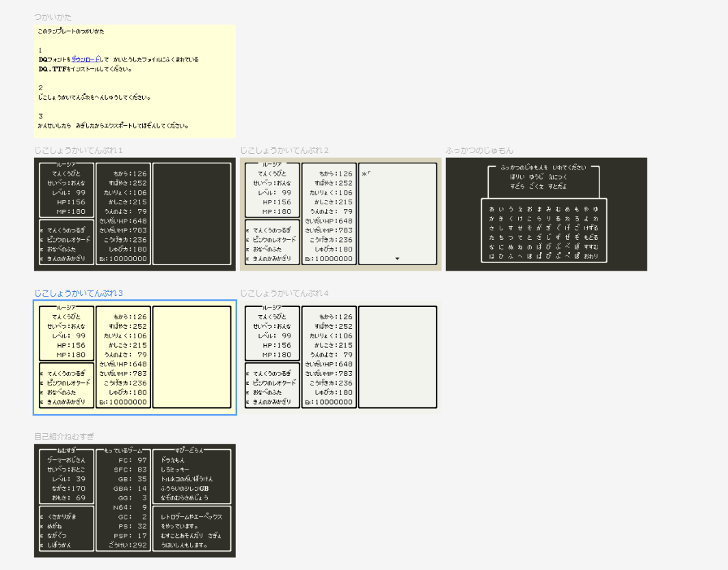Click the down arrow in てんぷれ2 message box

(397, 259)
